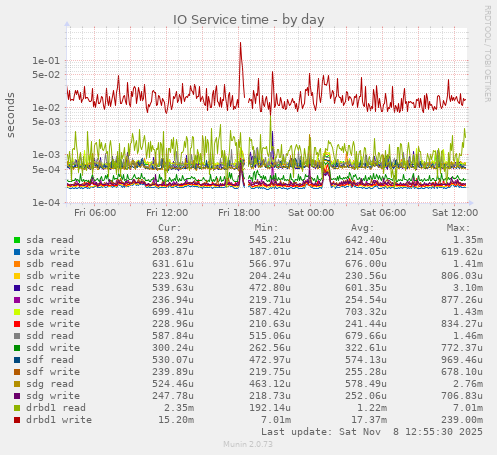Select the 'drbd1 read' legend label

click(x=56, y=408)
